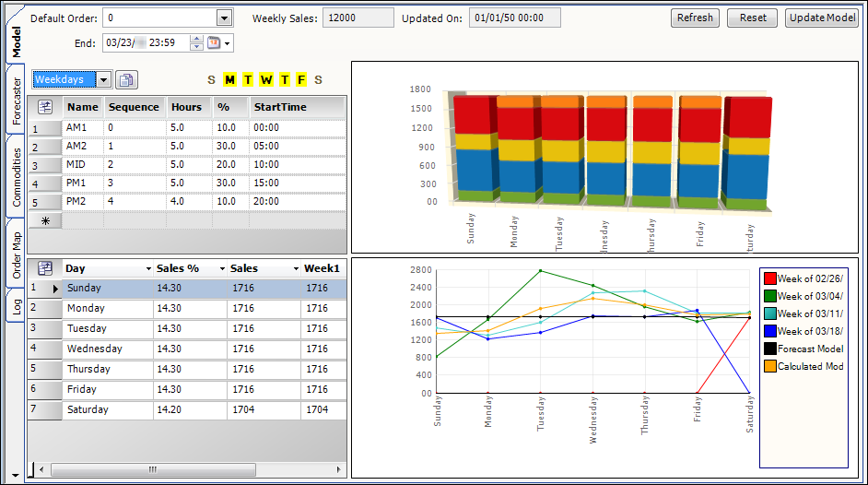
Task: Open the Commodities tab
Action: point(16,175)
